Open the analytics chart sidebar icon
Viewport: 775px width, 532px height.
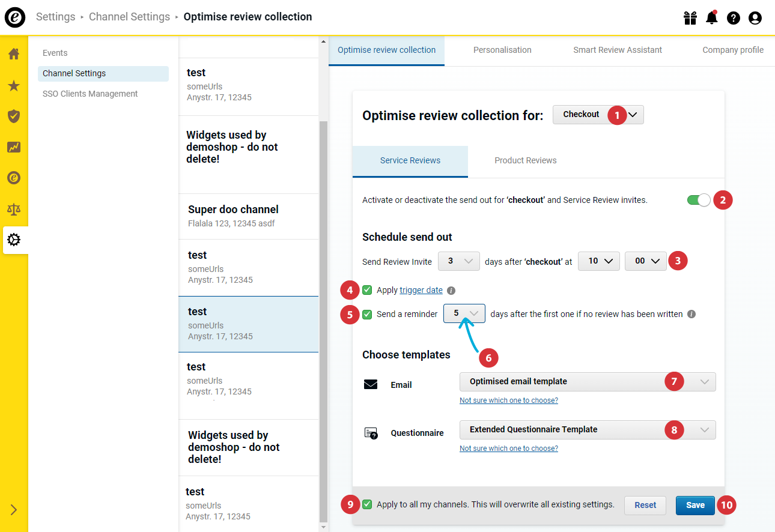tap(14, 147)
